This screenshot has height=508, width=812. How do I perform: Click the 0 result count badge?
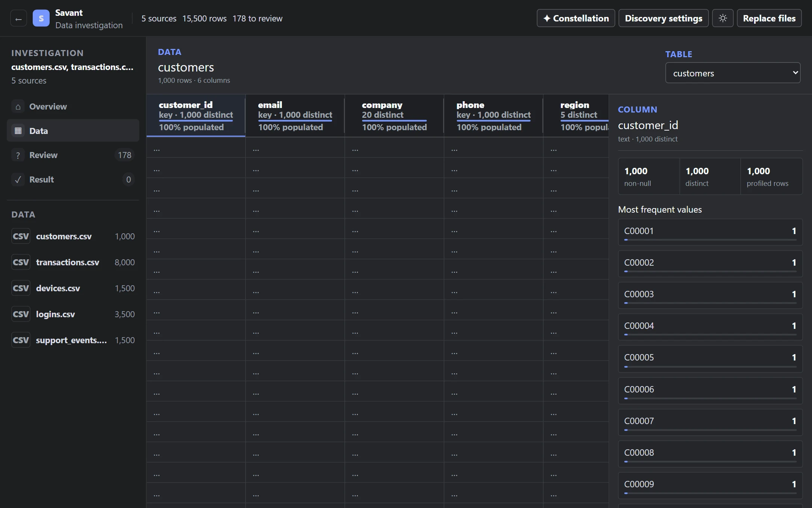129,179
